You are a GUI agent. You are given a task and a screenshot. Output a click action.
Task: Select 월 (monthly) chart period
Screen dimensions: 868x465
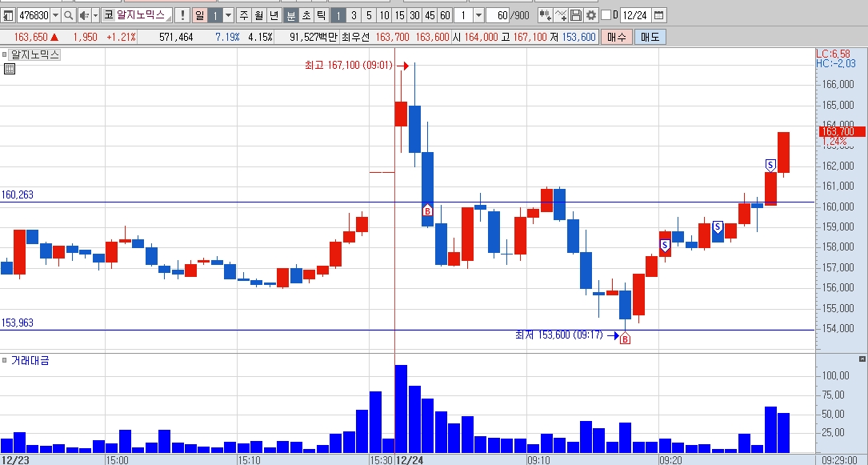(259, 15)
